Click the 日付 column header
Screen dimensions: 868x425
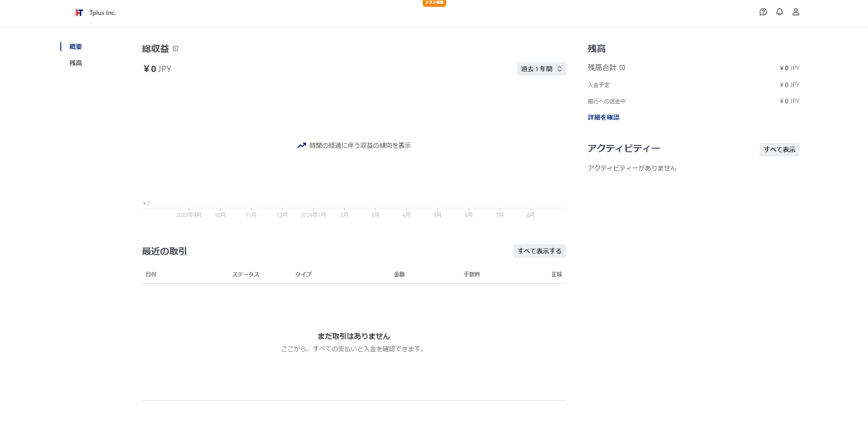point(151,275)
